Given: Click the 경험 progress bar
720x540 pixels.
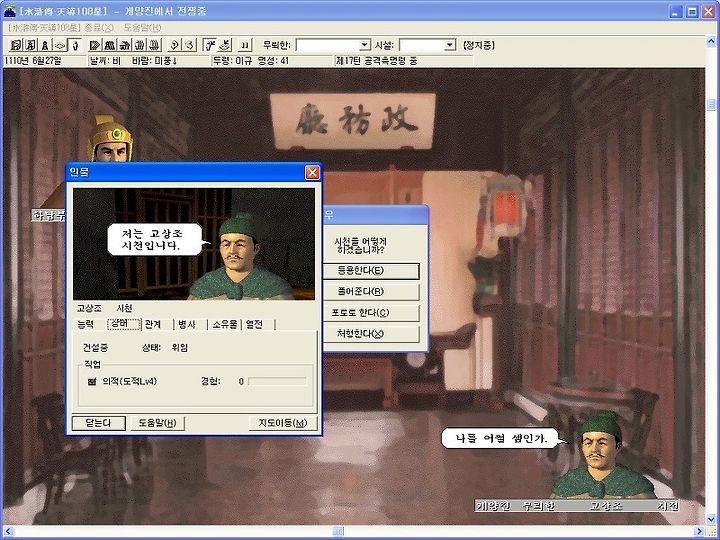Looking at the screenshot, I should coord(277,381).
